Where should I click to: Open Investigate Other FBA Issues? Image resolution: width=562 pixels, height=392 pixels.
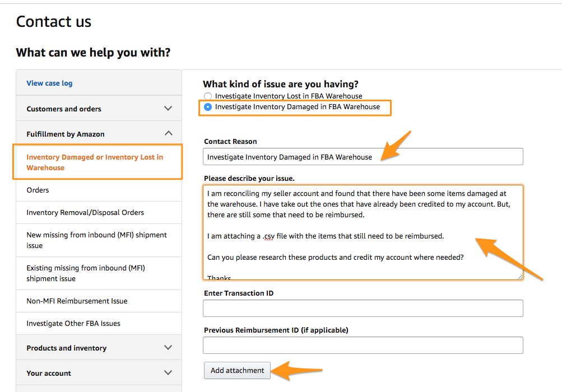coord(73,324)
